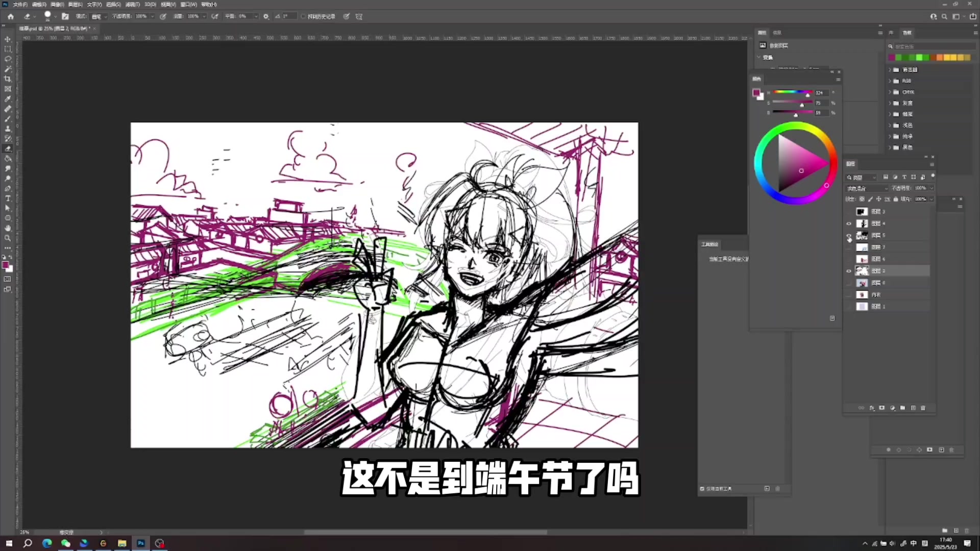This screenshot has width=980, height=551.
Task: Open Photoshop from the Windows taskbar
Action: click(x=141, y=543)
